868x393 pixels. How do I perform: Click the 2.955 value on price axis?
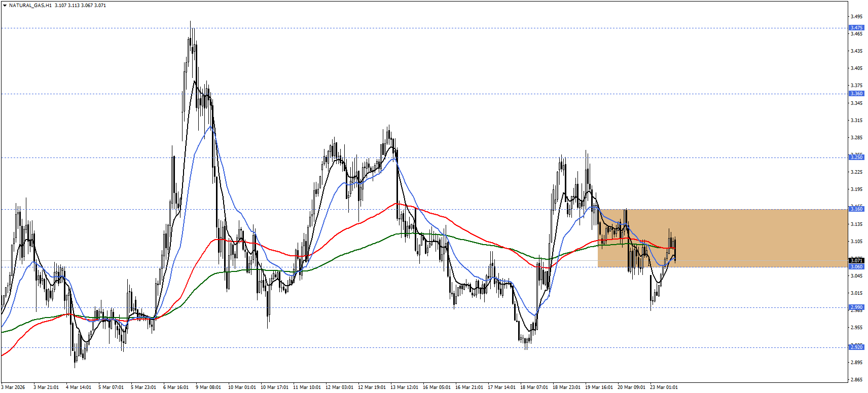856,328
